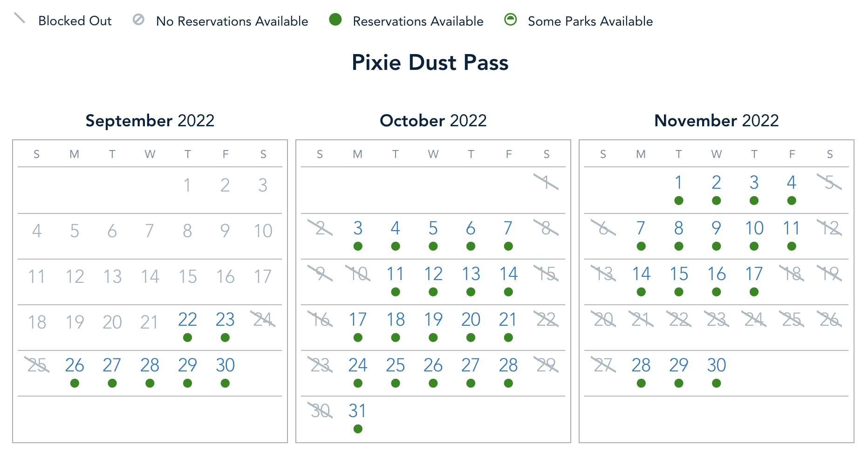The width and height of the screenshot is (868, 459).
Task: Click unavailable date September 10
Action: click(263, 231)
